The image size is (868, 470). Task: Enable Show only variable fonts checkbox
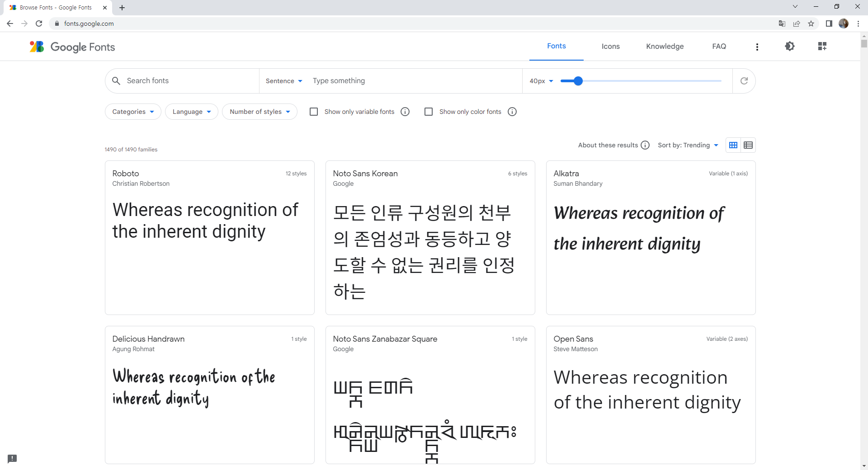314,112
